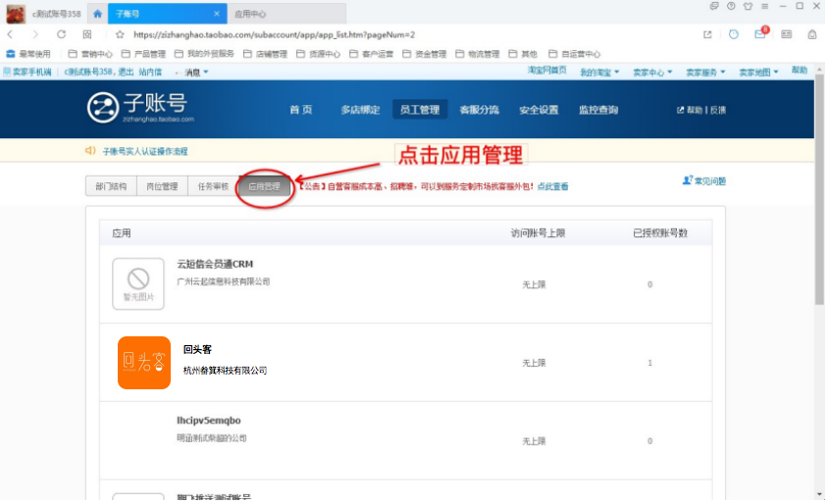
Task: Click the 帮助 link in the top bar
Action: [800, 71]
